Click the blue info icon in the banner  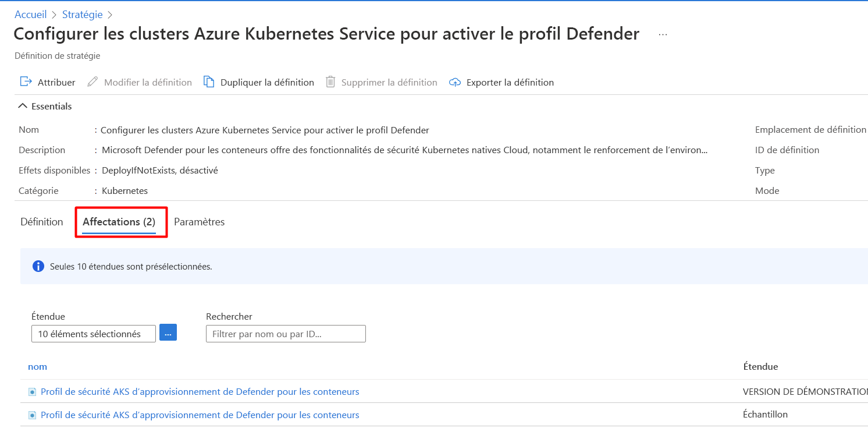[x=38, y=266]
